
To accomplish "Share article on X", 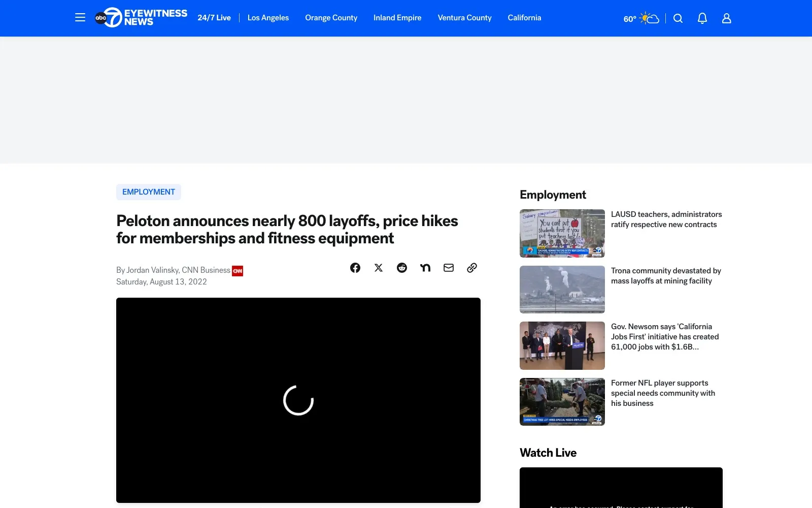I will point(379,268).
